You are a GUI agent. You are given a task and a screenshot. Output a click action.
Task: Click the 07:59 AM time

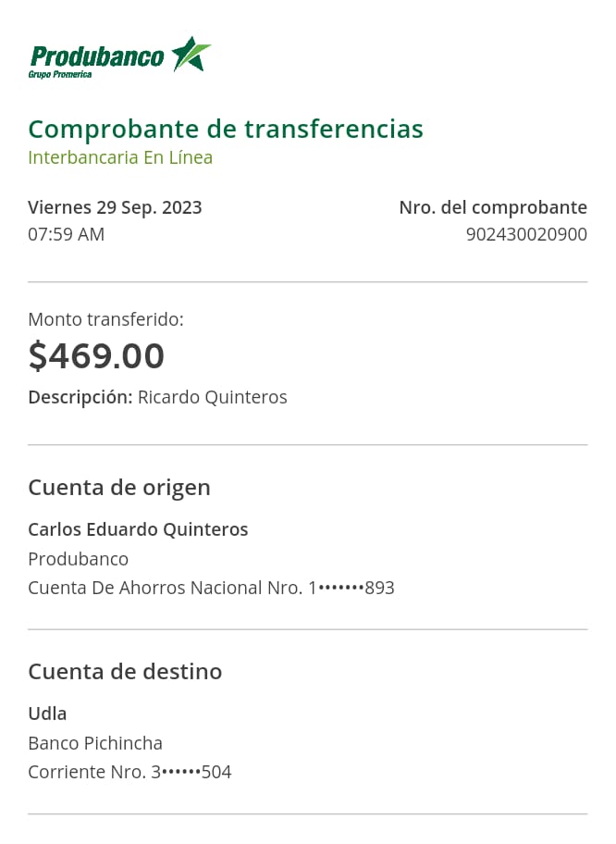66,234
